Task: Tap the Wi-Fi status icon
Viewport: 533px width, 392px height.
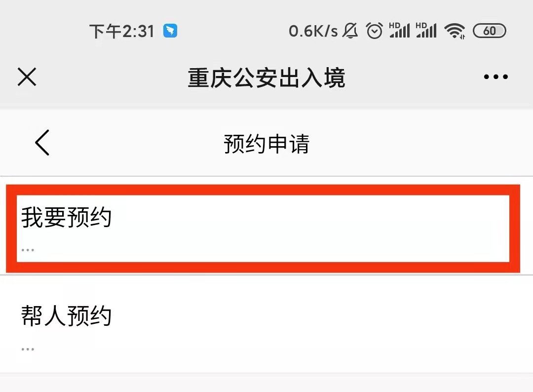Action: pos(455,31)
